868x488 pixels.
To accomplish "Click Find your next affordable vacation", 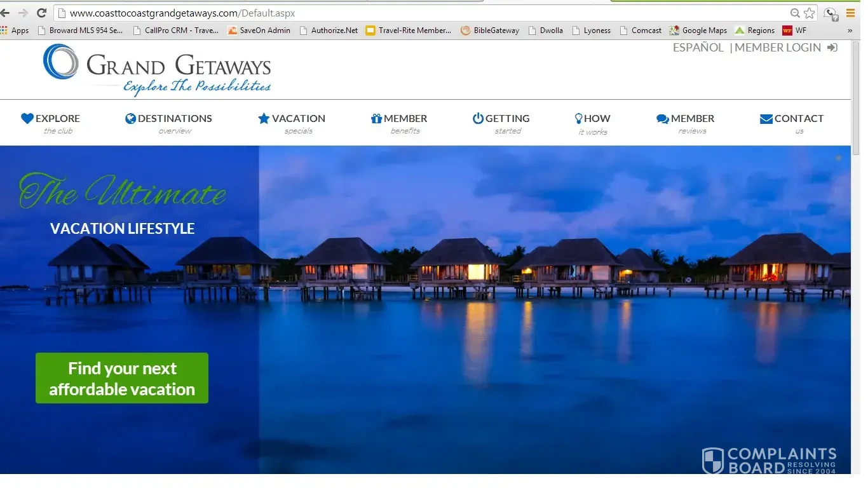I will (122, 378).
